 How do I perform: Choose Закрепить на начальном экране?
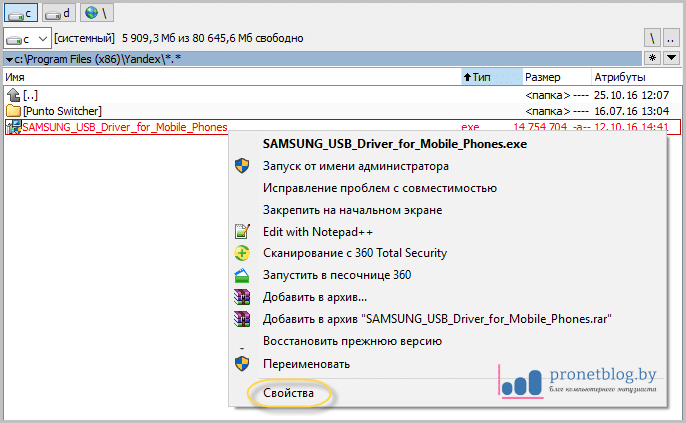(x=352, y=210)
